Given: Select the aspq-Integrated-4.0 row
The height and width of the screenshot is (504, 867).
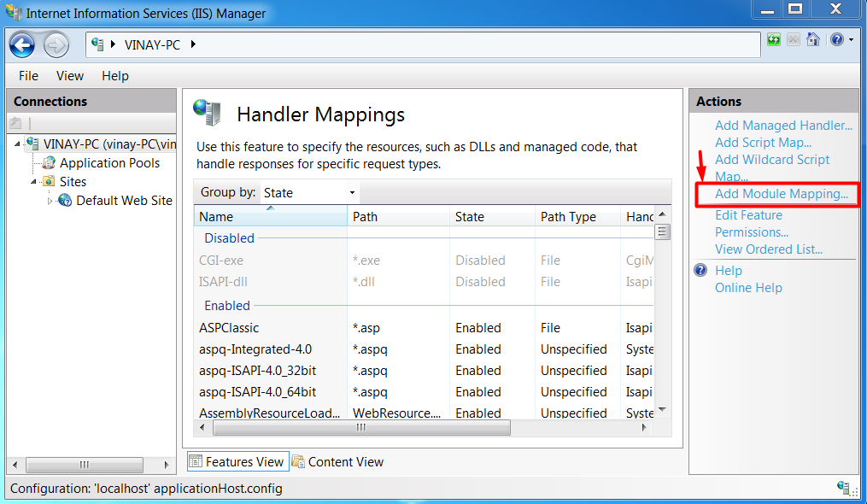Looking at the screenshot, I should coord(424,349).
